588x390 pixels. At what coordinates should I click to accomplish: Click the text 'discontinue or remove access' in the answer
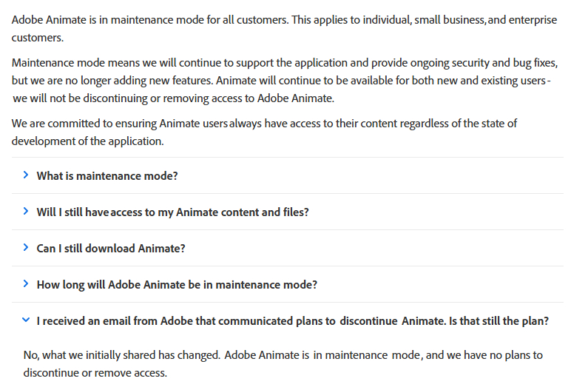click(x=95, y=372)
